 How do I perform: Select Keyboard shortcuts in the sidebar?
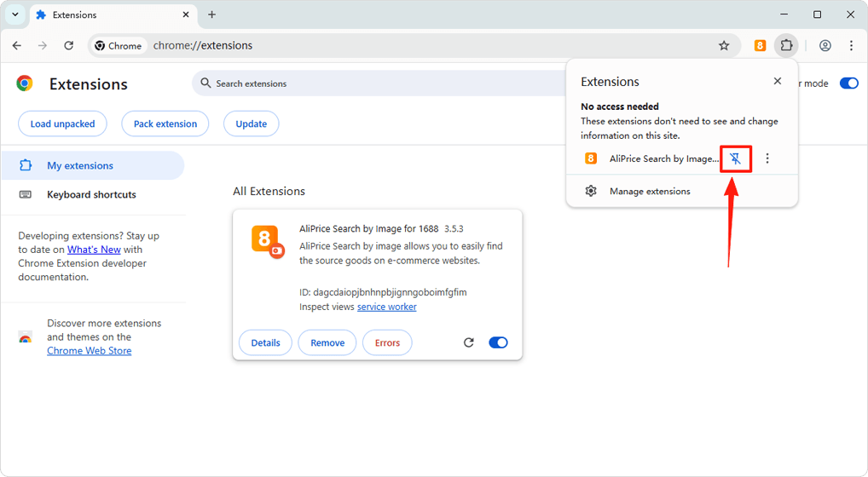click(91, 195)
